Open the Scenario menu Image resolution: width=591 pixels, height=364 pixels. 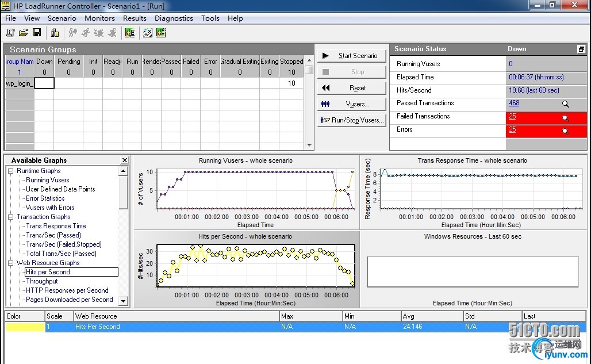click(x=62, y=18)
